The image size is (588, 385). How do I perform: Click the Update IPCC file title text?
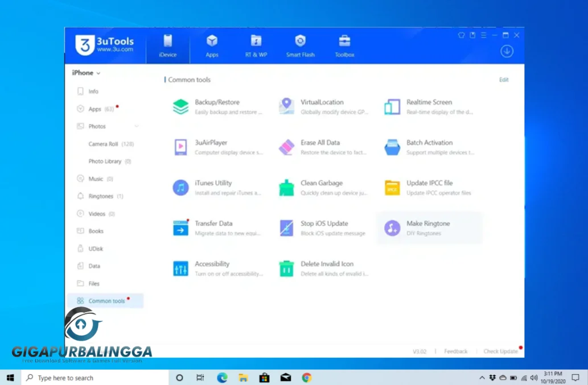pos(429,183)
